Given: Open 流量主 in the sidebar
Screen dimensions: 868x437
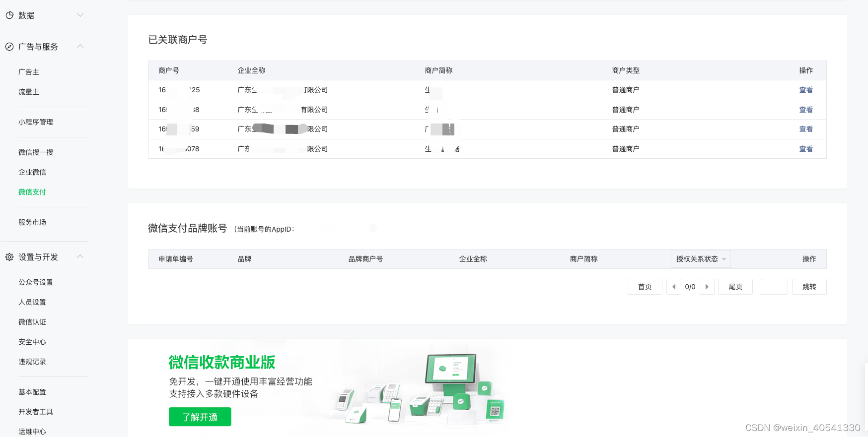Looking at the screenshot, I should (x=29, y=92).
